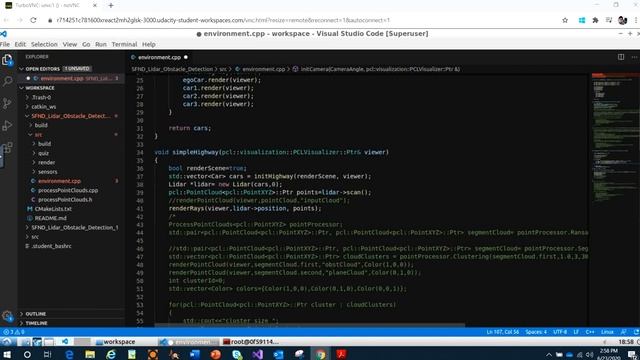The width and height of the screenshot is (640, 360).
Task: Click the VS Code icon in remote desktop panel
Action: coord(65,342)
